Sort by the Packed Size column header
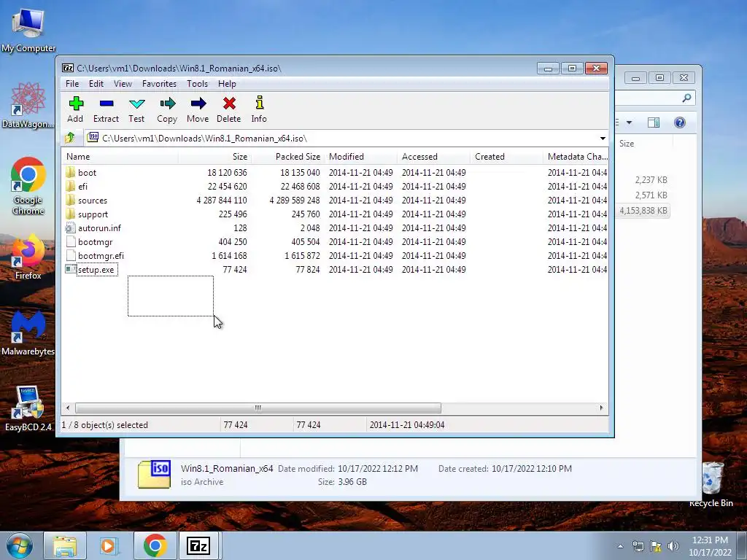This screenshot has width=747, height=560. coord(287,157)
